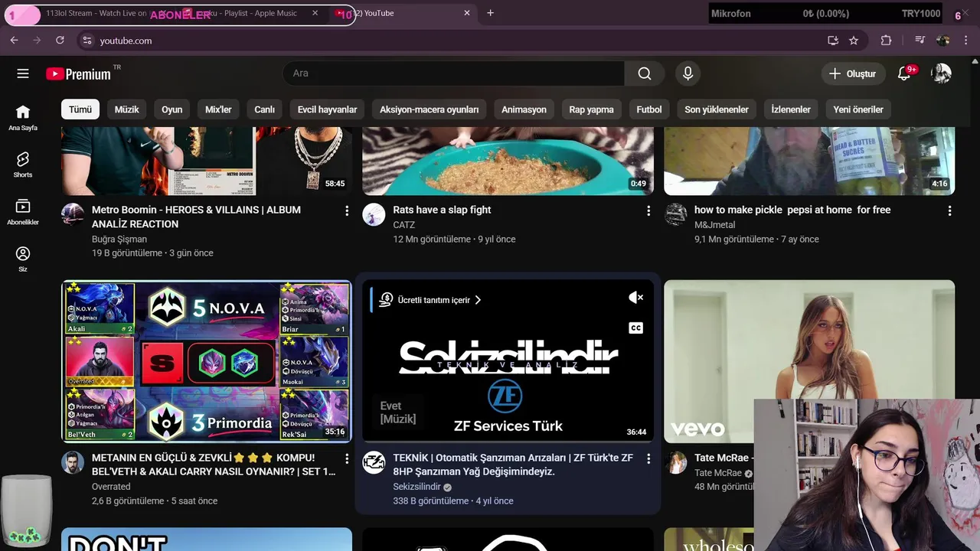Open Abonelikler from the sidebar
Viewport: 980px width, 551px height.
point(23,211)
